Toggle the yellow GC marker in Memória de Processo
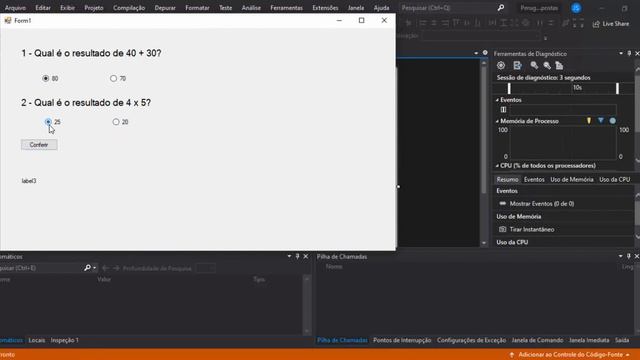640x360 pixels. (x=589, y=121)
